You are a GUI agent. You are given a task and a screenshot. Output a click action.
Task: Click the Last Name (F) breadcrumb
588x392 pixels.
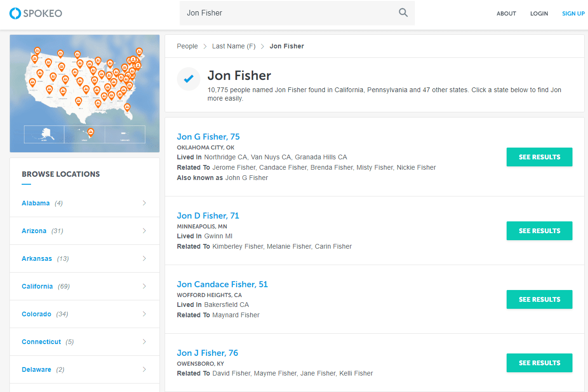pyautogui.click(x=234, y=46)
